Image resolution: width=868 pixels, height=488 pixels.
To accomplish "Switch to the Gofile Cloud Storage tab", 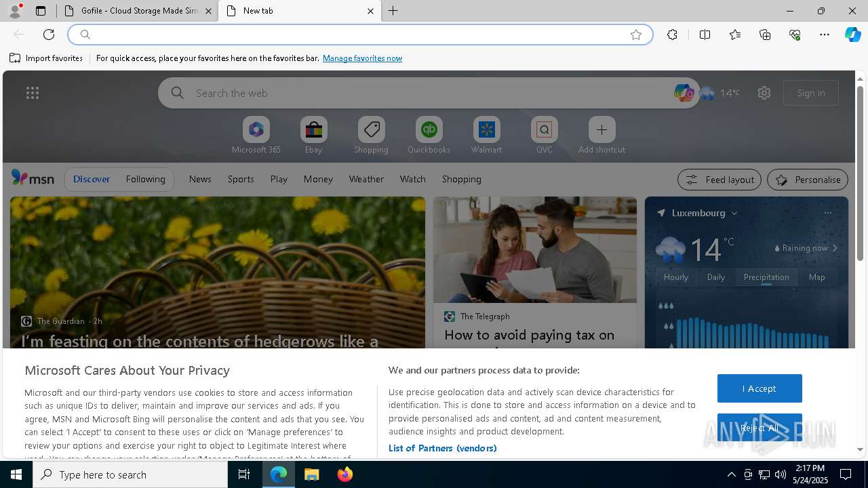I will click(138, 11).
